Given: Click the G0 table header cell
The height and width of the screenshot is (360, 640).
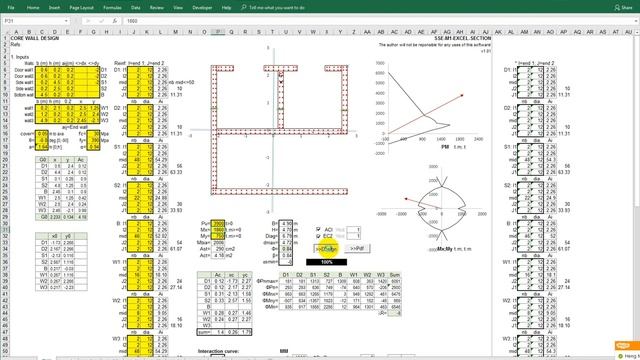Looking at the screenshot, I should [x=42, y=160].
